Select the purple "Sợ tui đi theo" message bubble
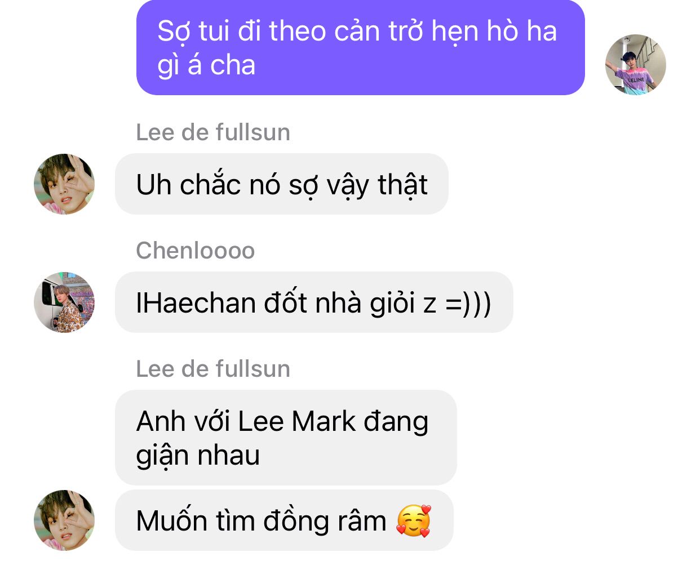Viewport: 700px width, 588px height. (x=361, y=47)
